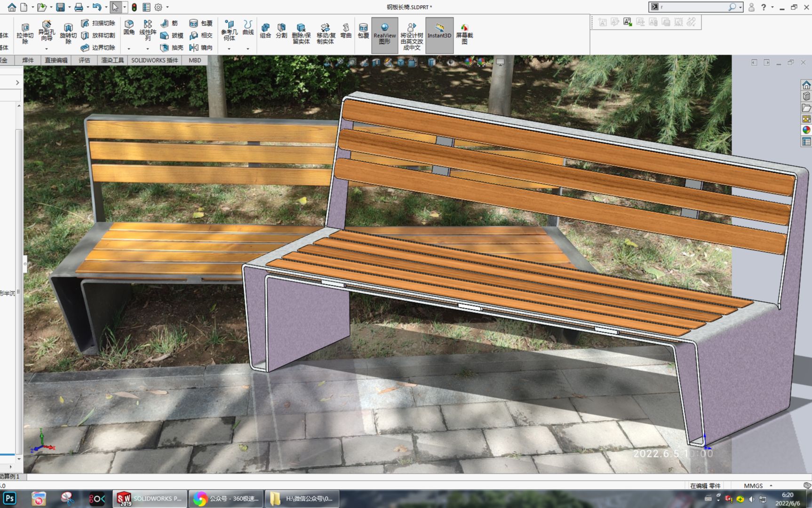Select the 旋转切除 (Revolved Cut) tool
Viewport: 812px width, 508px height.
(x=68, y=33)
